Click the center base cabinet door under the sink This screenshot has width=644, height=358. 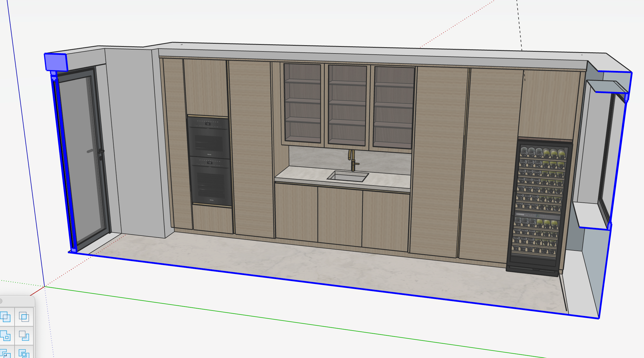(340, 216)
